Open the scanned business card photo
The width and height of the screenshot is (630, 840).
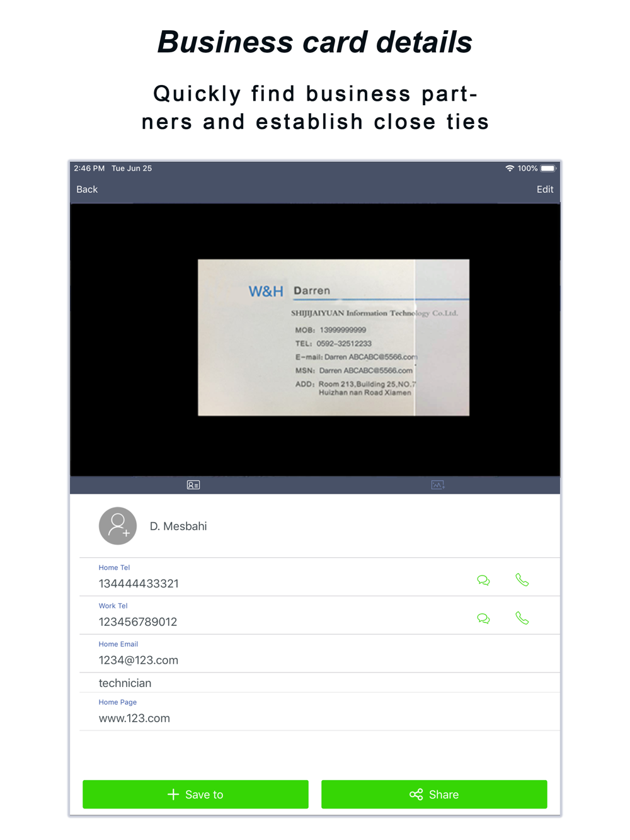(x=333, y=338)
